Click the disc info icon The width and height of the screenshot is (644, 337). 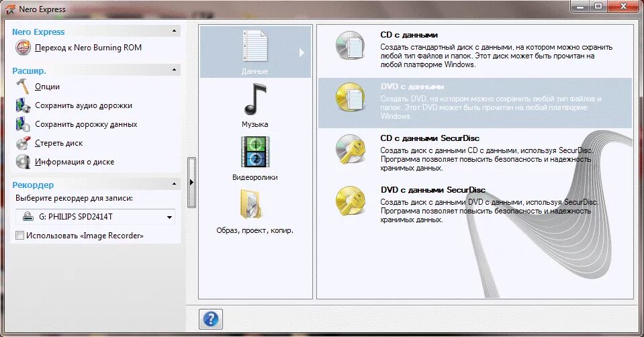click(23, 162)
